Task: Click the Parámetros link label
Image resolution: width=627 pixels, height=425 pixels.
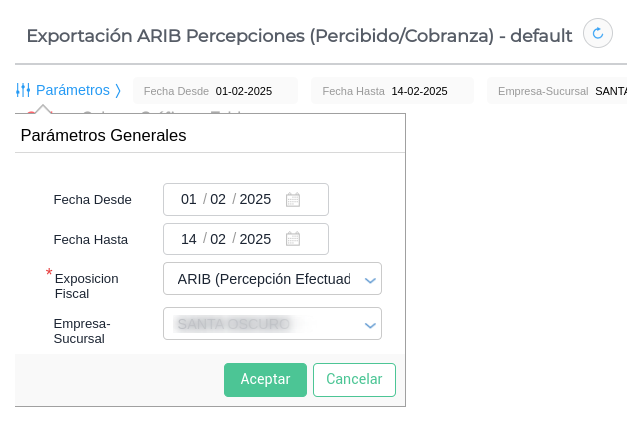Action: click(72, 90)
